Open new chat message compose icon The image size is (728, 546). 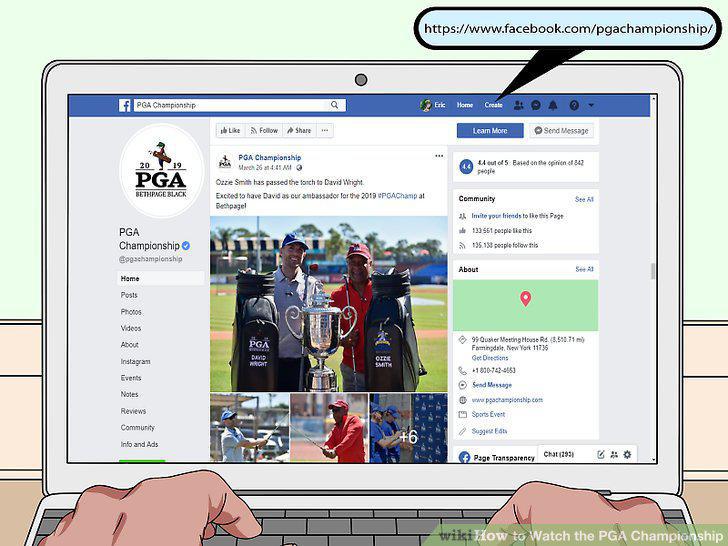[x=600, y=455]
